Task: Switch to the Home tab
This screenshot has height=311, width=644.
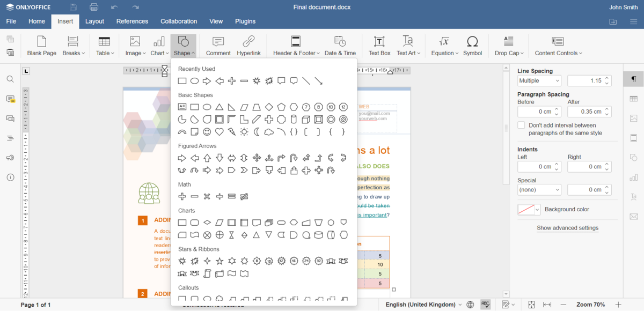Action: (x=36, y=21)
